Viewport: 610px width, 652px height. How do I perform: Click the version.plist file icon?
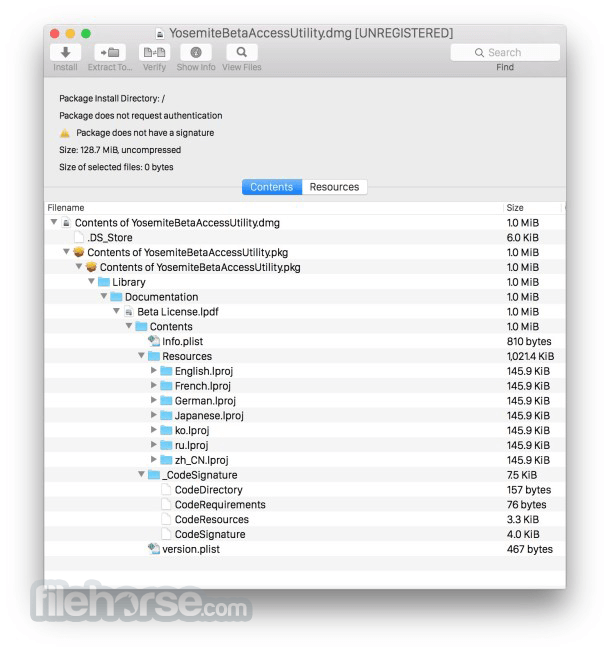[x=154, y=549]
